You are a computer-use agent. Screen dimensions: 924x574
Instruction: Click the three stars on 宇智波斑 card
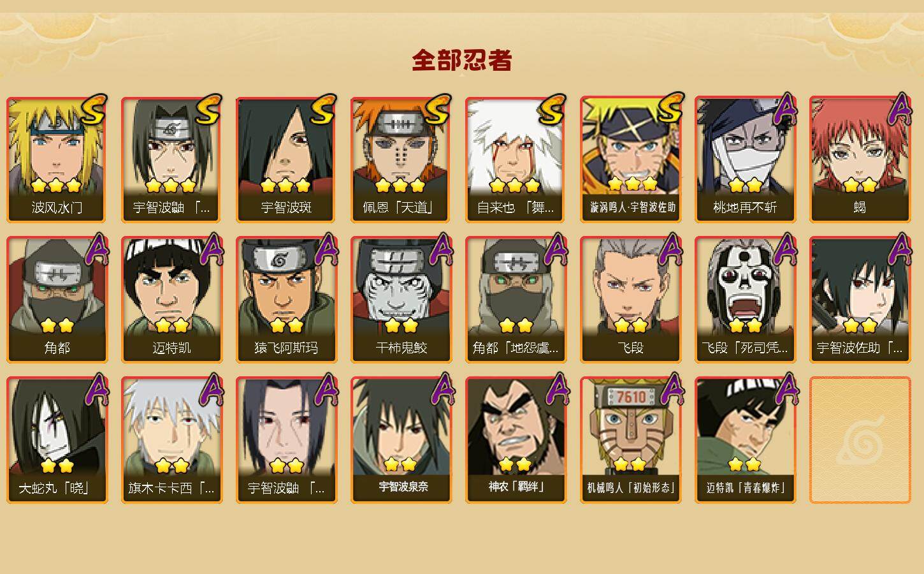(285, 186)
